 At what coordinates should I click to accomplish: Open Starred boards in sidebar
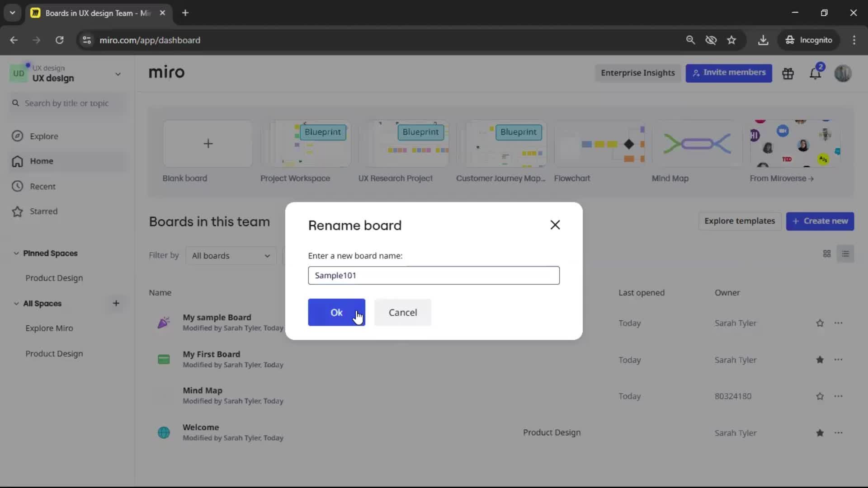click(43, 211)
